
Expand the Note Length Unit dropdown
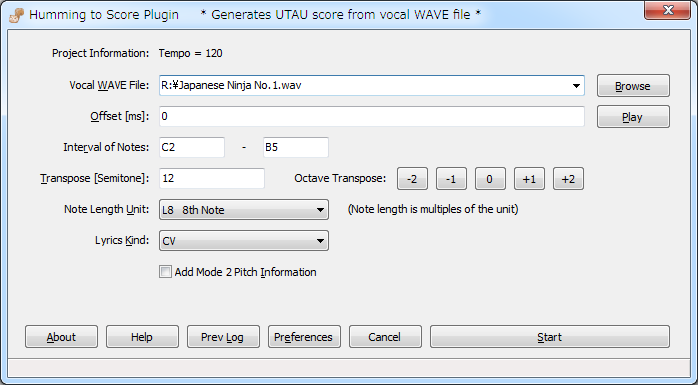click(244, 210)
